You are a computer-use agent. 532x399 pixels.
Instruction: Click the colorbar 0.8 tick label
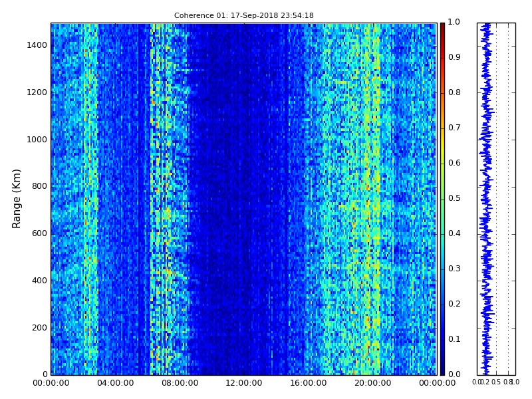(454, 92)
